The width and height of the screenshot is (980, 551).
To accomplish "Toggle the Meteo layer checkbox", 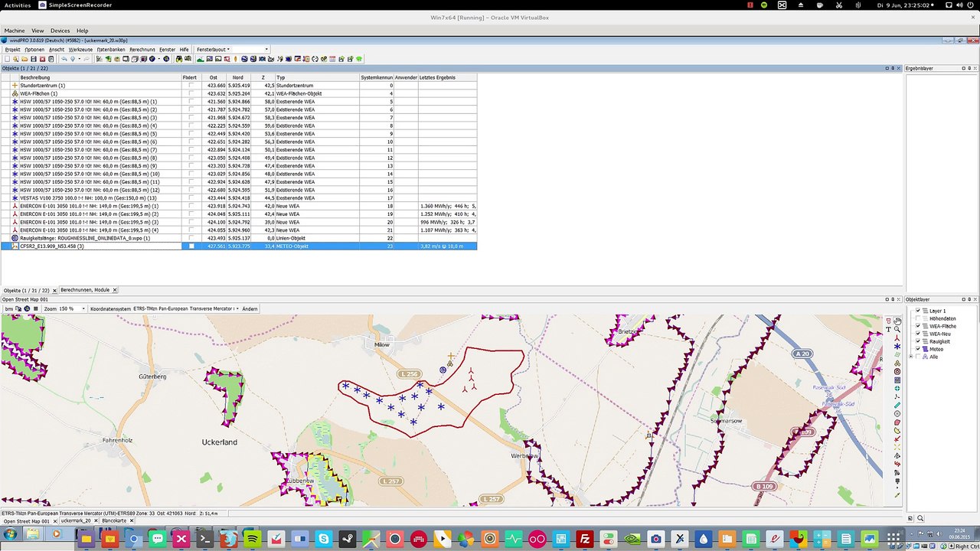I will click(x=919, y=349).
